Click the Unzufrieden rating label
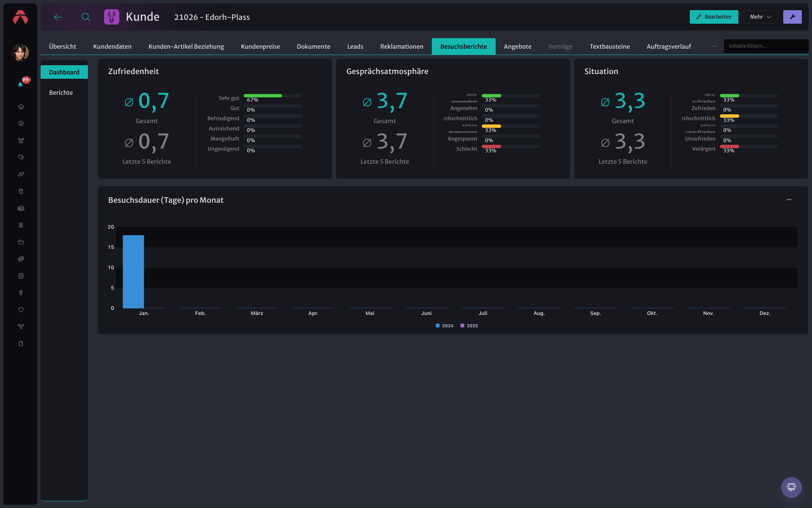The width and height of the screenshot is (812, 508). (700, 139)
